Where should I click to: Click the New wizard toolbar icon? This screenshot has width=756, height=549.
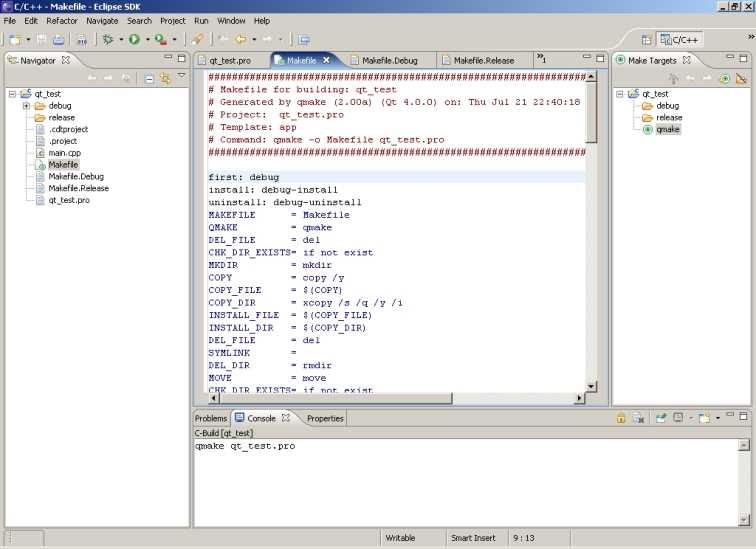click(15, 40)
